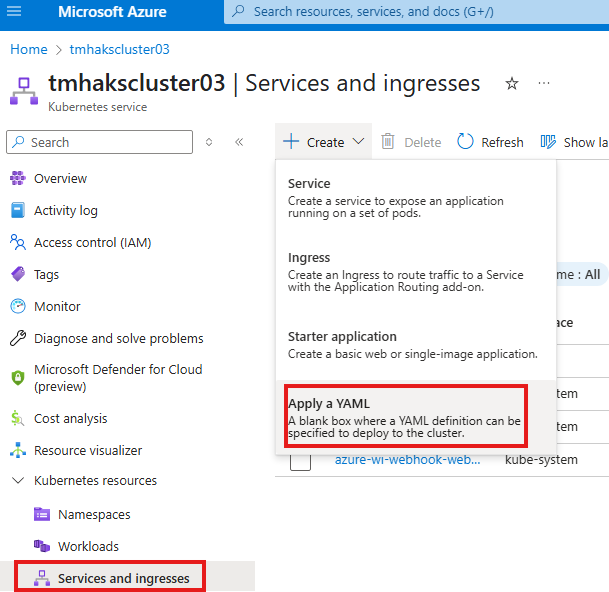Screen dimensions: 609x592
Task: Open the Azure portal hamburger menu
Action: (14, 11)
